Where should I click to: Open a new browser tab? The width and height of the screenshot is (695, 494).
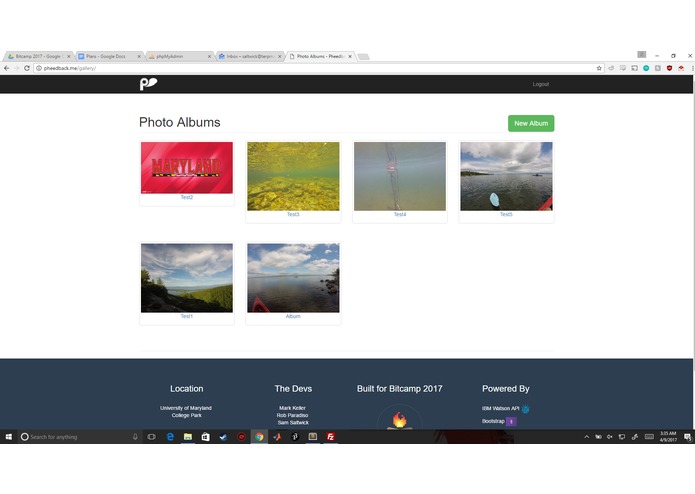pos(363,57)
